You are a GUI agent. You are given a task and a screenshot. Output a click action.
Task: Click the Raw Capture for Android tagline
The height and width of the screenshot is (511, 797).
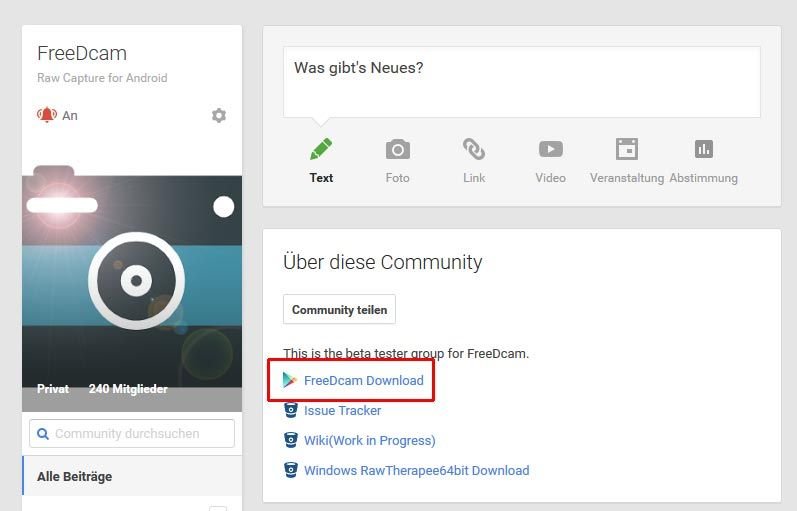(102, 78)
